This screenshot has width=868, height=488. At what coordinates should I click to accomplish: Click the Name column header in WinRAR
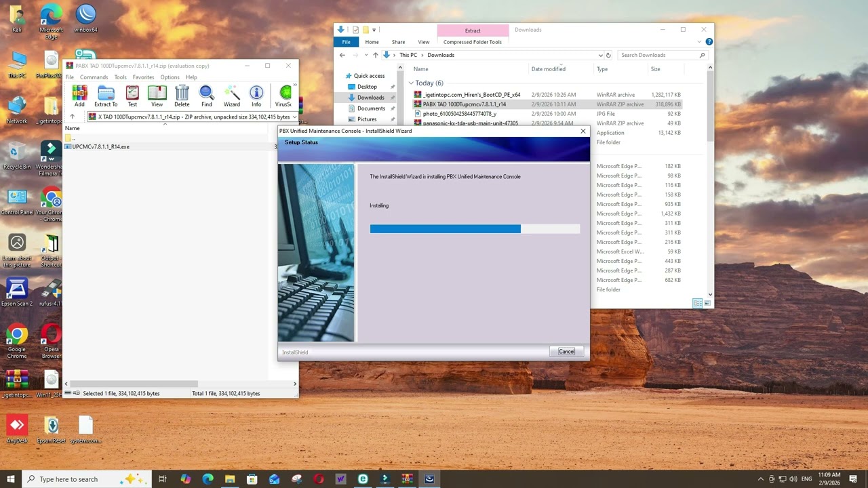coord(72,128)
